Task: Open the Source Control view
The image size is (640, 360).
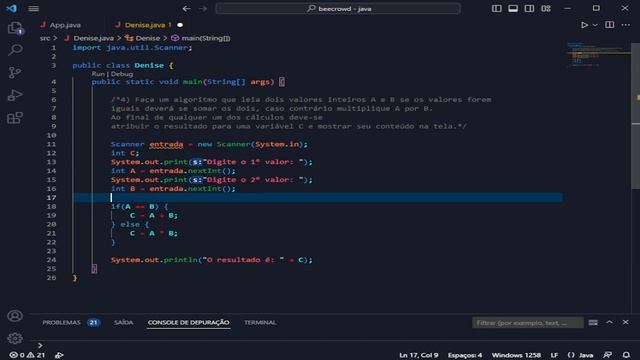Action: [15, 73]
